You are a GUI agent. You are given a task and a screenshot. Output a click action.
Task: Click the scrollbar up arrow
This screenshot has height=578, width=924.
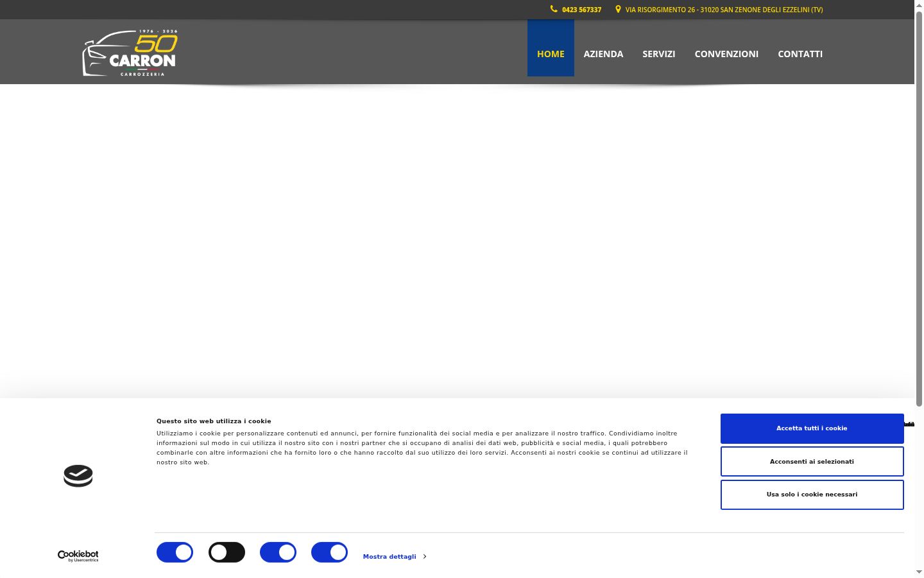pyautogui.click(x=919, y=5)
